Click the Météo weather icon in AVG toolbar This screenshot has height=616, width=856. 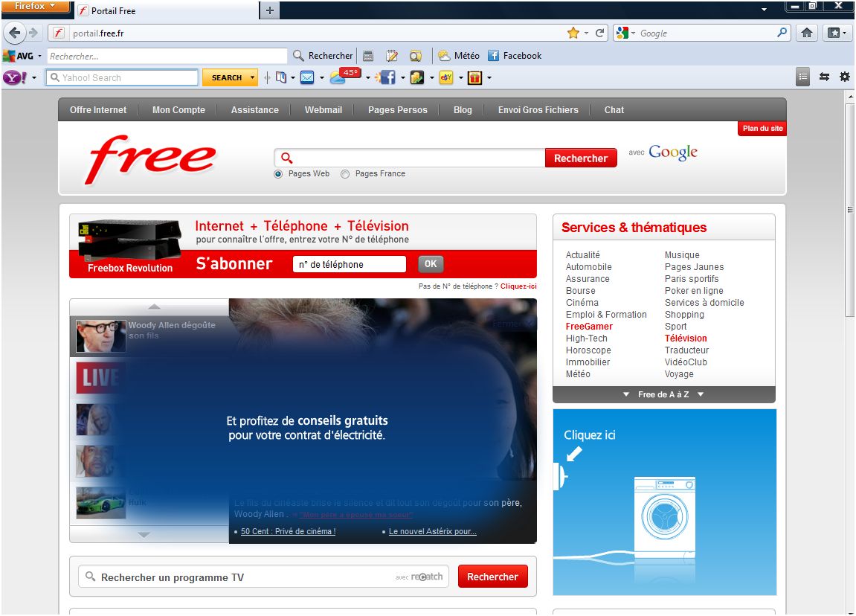pos(444,56)
